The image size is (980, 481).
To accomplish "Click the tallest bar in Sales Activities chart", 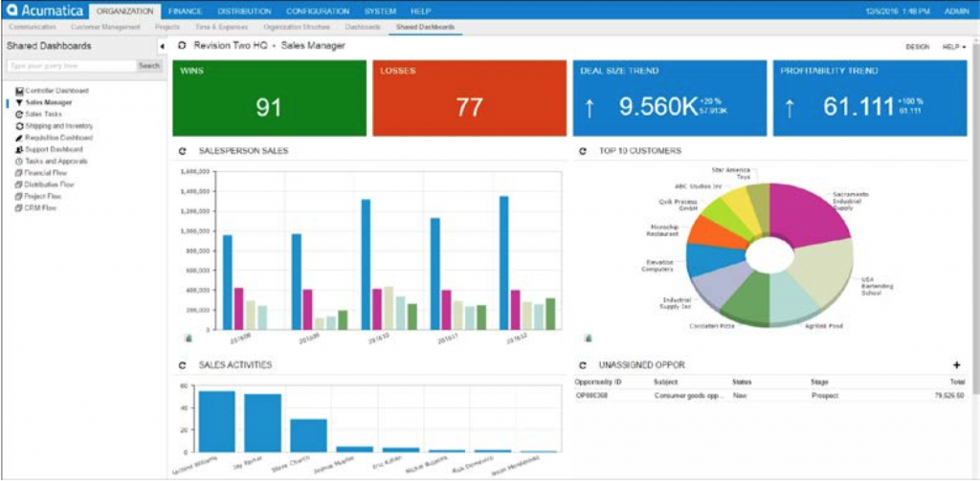I will coord(217,421).
